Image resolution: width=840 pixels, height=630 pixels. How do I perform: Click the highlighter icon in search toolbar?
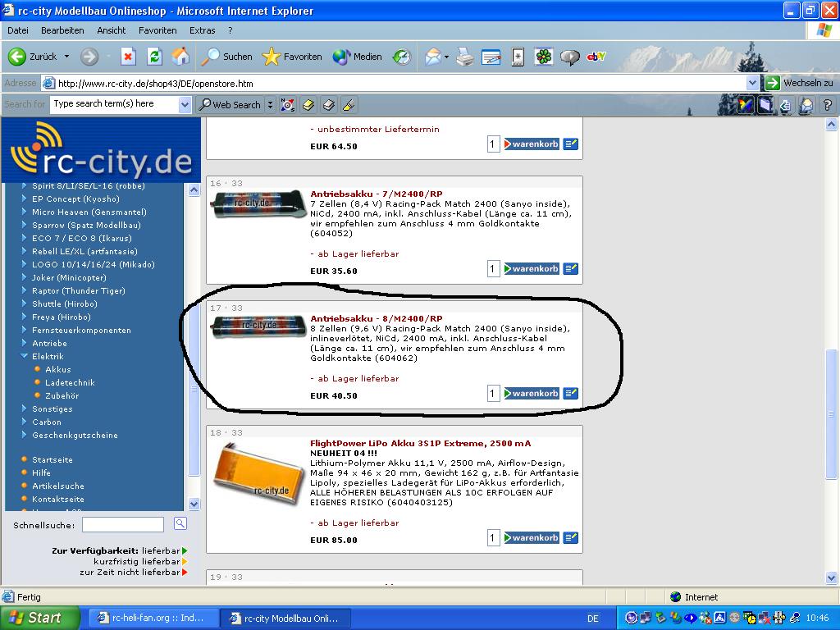coord(349,105)
